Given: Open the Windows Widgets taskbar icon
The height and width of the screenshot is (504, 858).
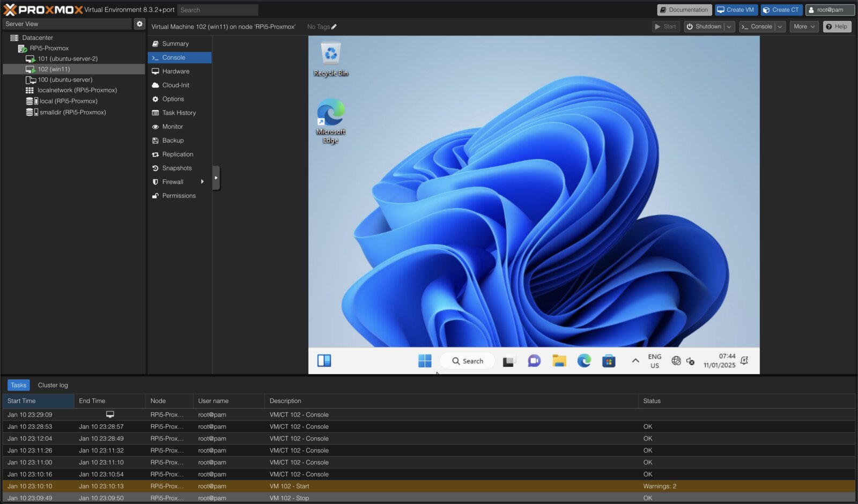Looking at the screenshot, I should click(324, 361).
